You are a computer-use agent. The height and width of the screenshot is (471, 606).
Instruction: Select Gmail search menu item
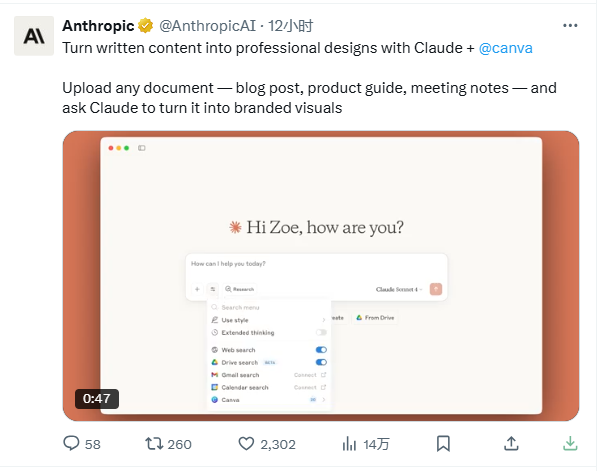pyautogui.click(x=240, y=375)
